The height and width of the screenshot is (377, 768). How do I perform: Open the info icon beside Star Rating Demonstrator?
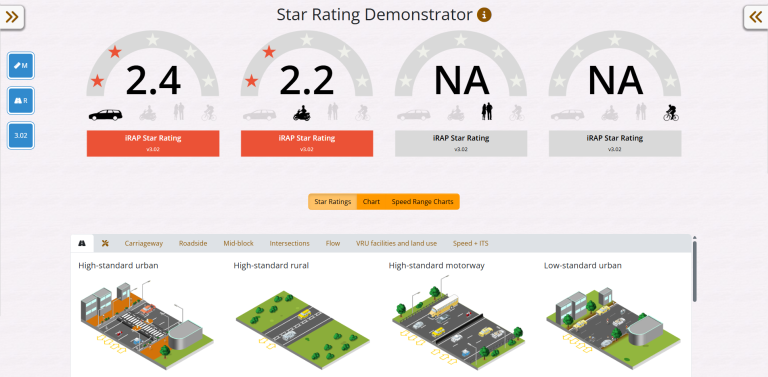[x=484, y=15]
